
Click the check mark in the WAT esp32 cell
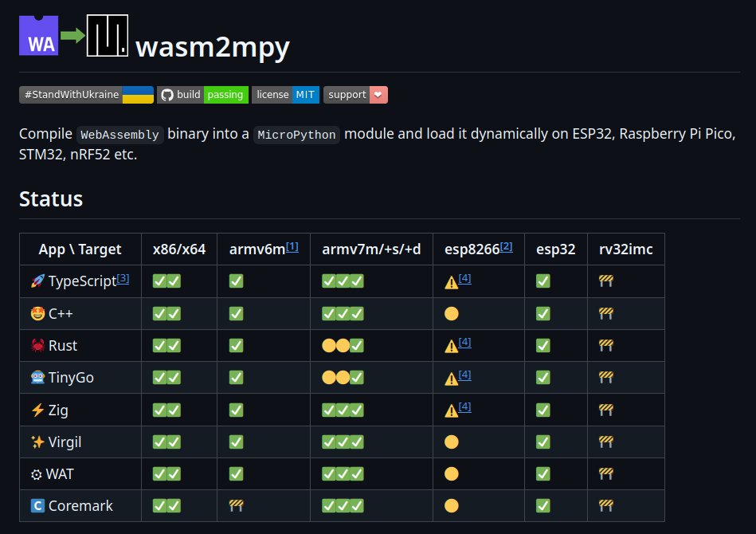(543, 473)
